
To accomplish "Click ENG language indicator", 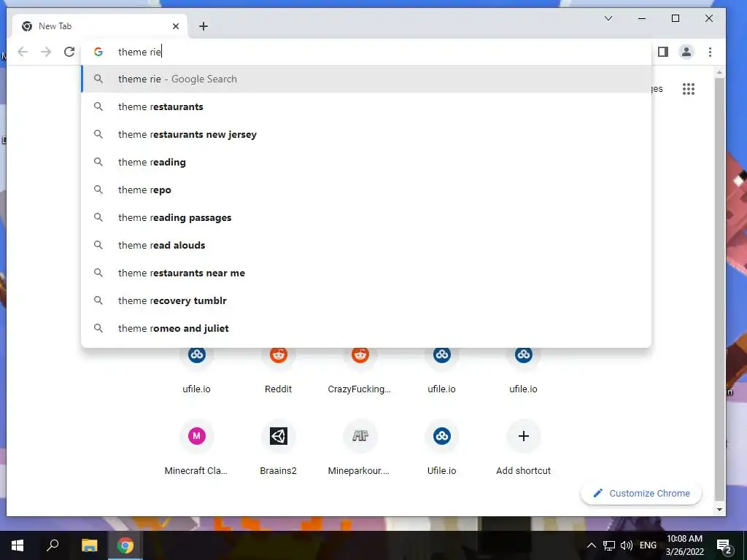I will pyautogui.click(x=648, y=545).
